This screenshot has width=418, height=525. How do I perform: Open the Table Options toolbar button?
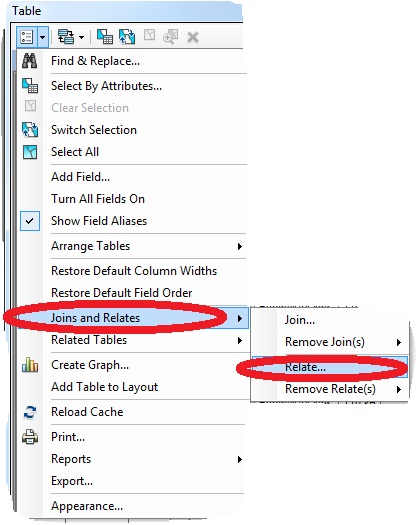[x=27, y=37]
